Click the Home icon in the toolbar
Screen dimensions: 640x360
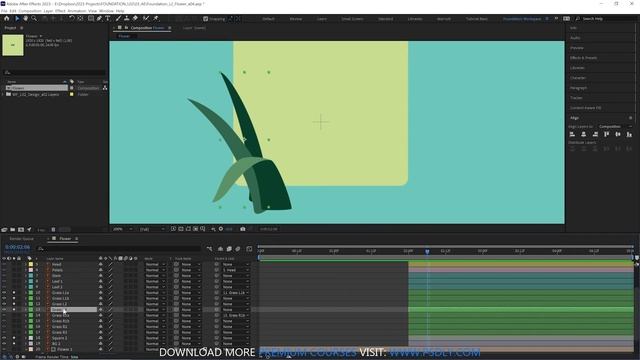(x=7, y=18)
